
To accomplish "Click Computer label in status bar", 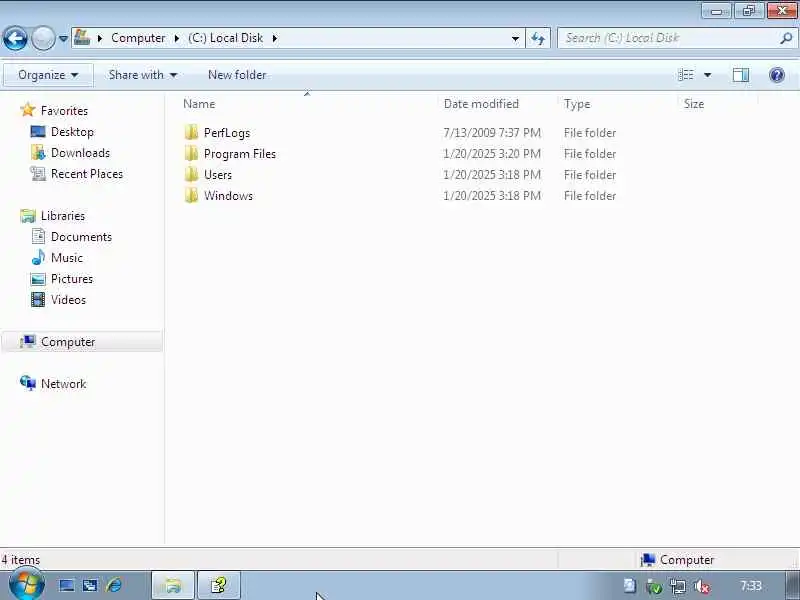I will tap(687, 560).
